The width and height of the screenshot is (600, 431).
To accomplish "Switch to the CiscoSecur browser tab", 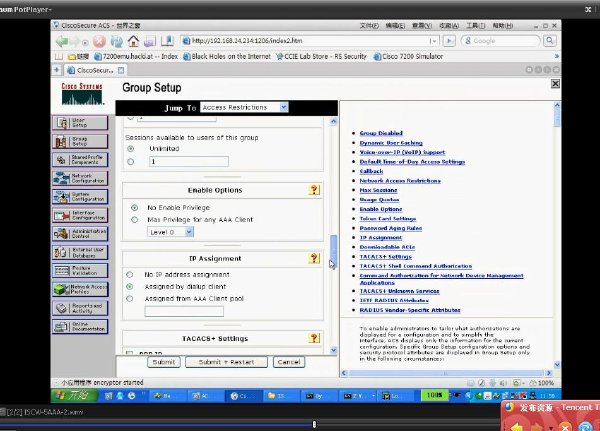I will 95,70.
